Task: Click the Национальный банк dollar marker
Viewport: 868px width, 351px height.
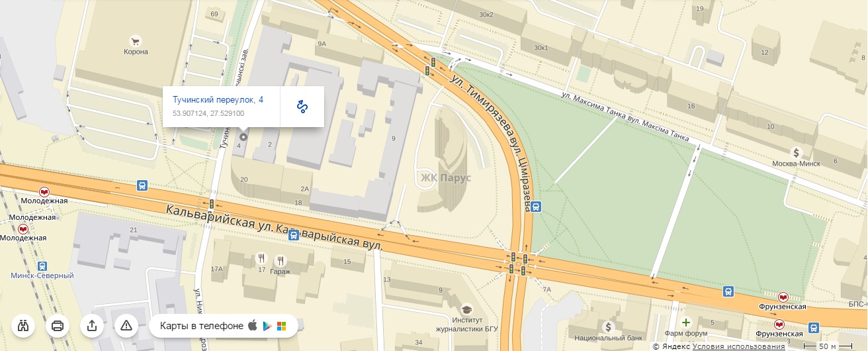Action: click(x=608, y=326)
